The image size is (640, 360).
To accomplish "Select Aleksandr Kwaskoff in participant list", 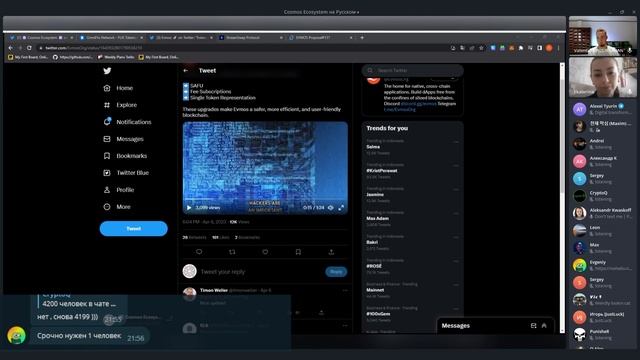I will click(x=603, y=213).
